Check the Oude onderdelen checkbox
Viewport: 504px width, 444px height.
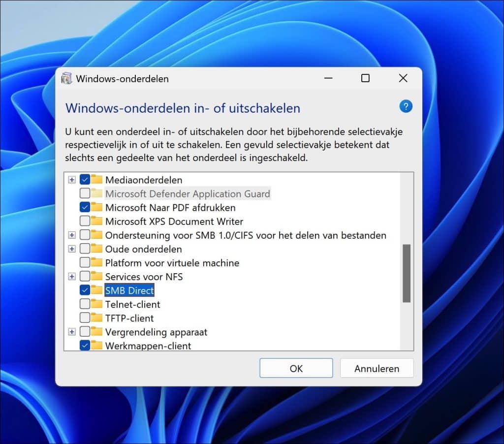coord(85,249)
